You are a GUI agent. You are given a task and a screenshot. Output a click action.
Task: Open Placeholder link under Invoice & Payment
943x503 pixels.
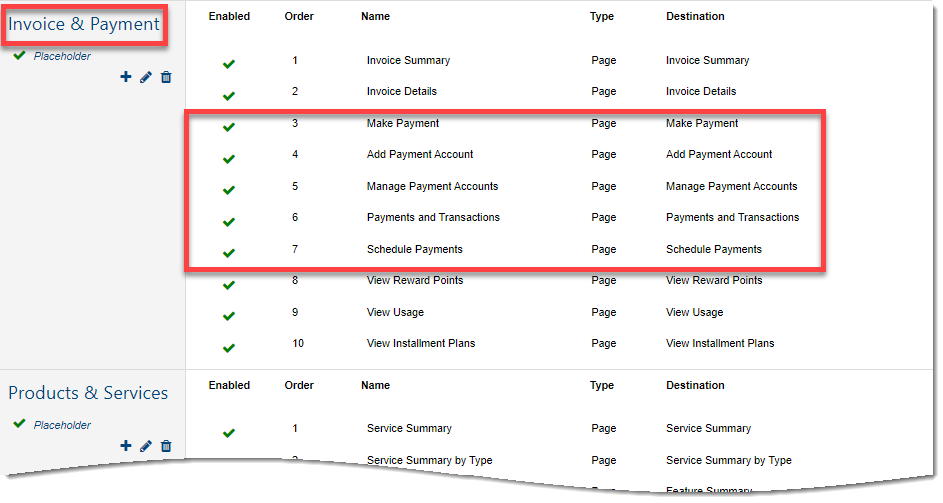coord(62,56)
